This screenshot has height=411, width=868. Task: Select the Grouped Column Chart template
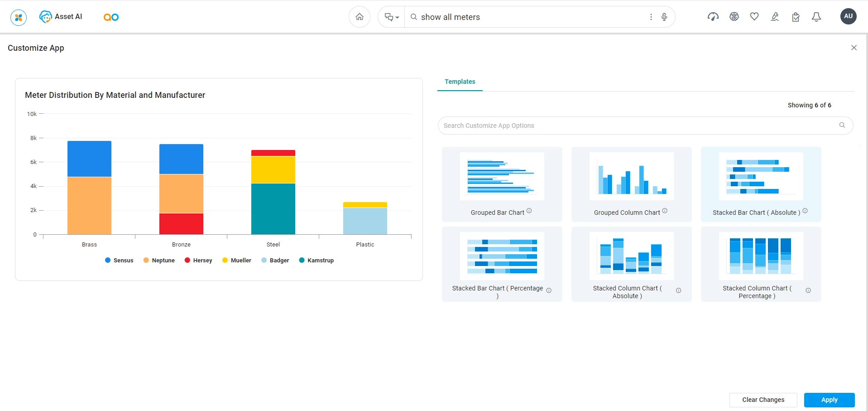tap(631, 184)
